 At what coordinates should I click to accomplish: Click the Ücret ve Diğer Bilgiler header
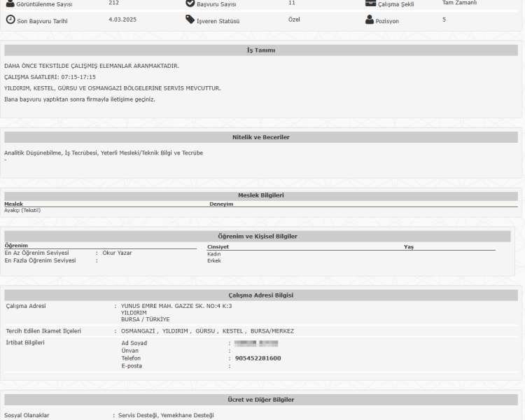pos(260,400)
